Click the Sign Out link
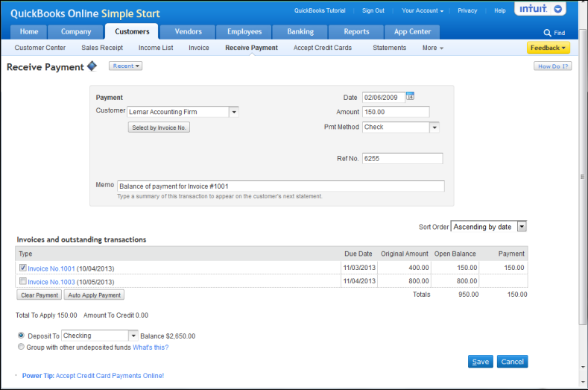 coord(373,10)
